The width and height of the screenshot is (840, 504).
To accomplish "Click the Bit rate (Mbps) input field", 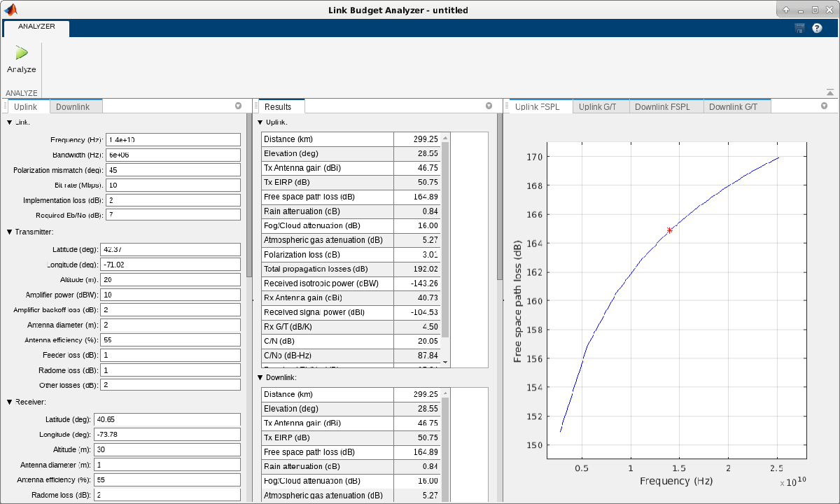I will (x=173, y=185).
